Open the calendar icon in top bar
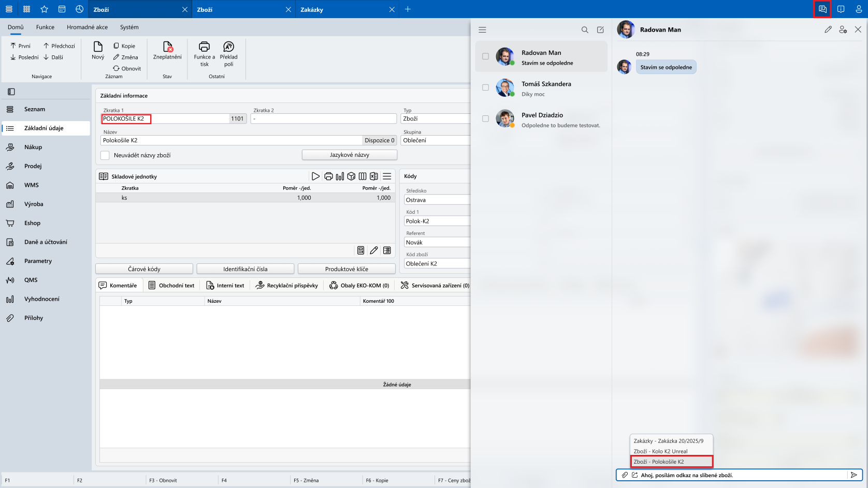This screenshot has width=868, height=488. coord(62,9)
